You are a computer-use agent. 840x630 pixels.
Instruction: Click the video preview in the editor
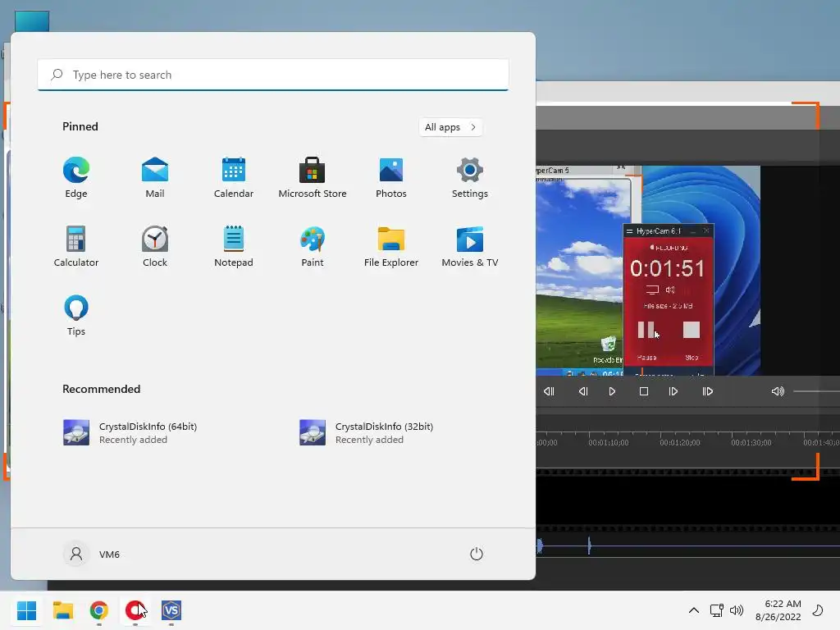648,271
